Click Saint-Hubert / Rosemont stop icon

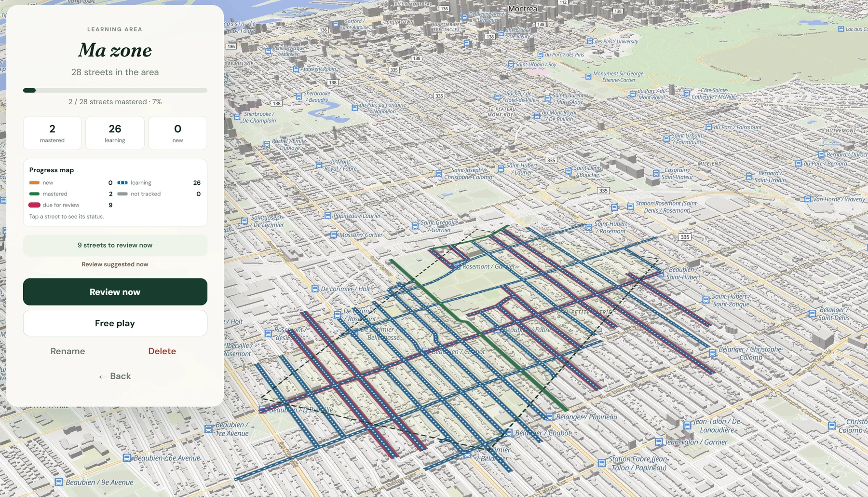[589, 227]
